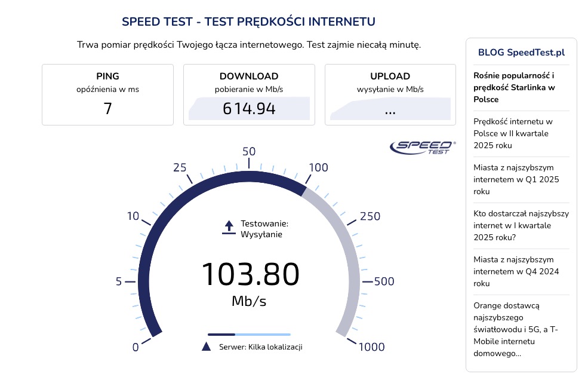Image resolution: width=588 pixels, height=380 pixels.
Task: Click the SPEED TEST page title heading
Action: coord(248,22)
